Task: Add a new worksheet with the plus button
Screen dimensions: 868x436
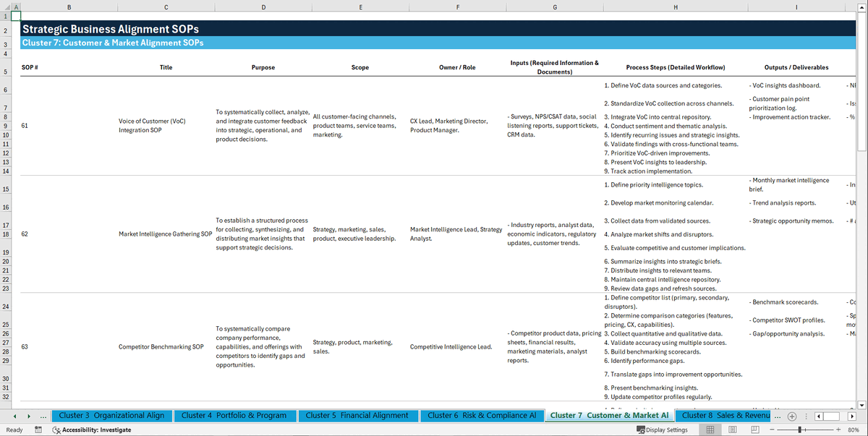Action: pyautogui.click(x=792, y=416)
